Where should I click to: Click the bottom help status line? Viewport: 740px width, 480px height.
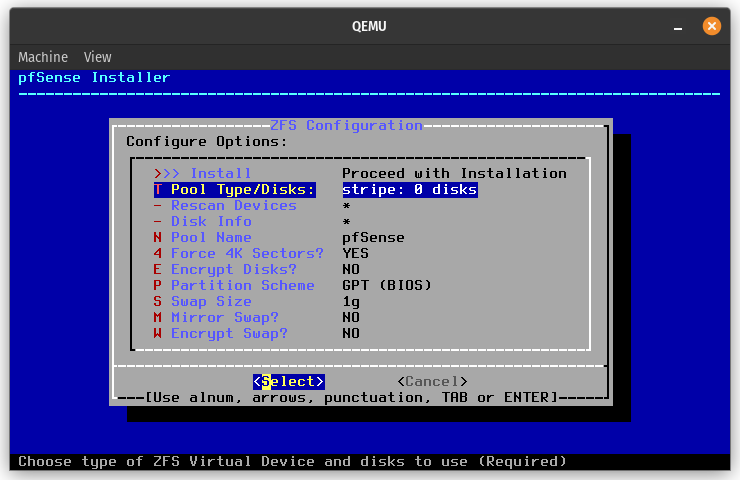(292, 462)
